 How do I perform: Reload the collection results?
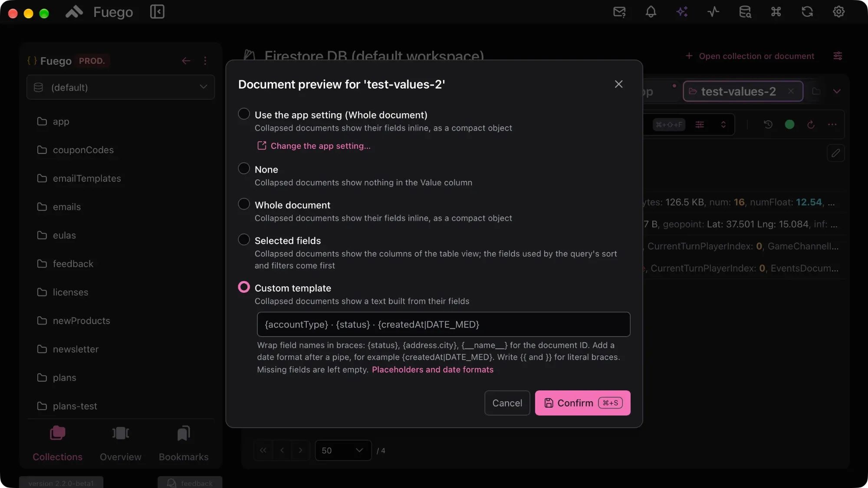pyautogui.click(x=811, y=124)
